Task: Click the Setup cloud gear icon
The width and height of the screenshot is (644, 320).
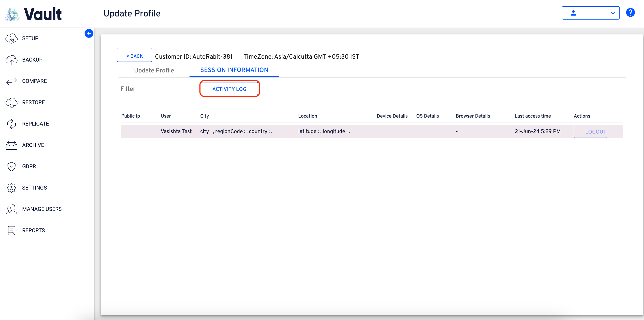Action: click(x=12, y=39)
